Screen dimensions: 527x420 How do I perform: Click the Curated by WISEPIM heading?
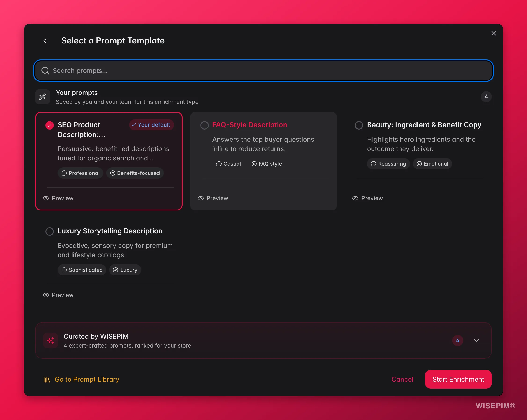(96, 336)
